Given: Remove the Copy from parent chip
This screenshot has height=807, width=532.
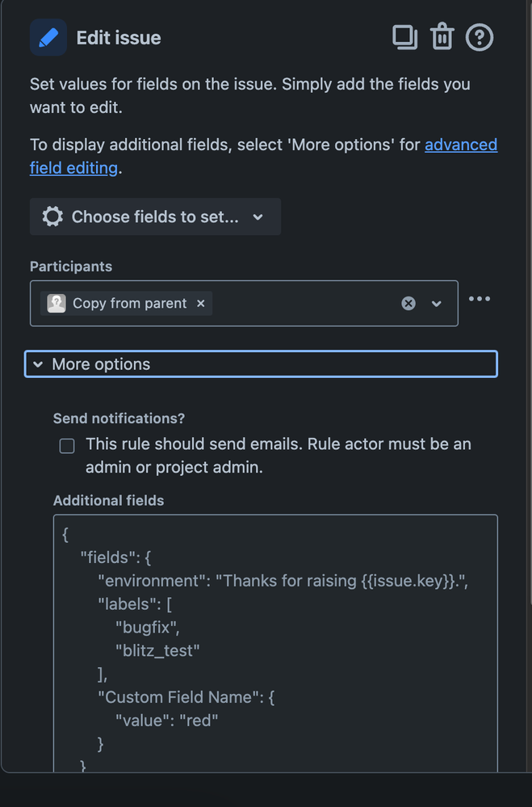Looking at the screenshot, I should pos(201,303).
